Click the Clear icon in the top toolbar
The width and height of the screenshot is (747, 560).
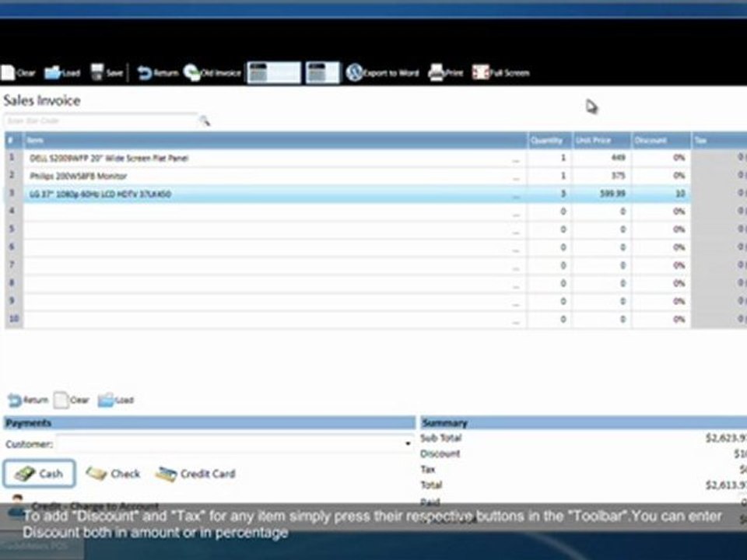pos(18,73)
